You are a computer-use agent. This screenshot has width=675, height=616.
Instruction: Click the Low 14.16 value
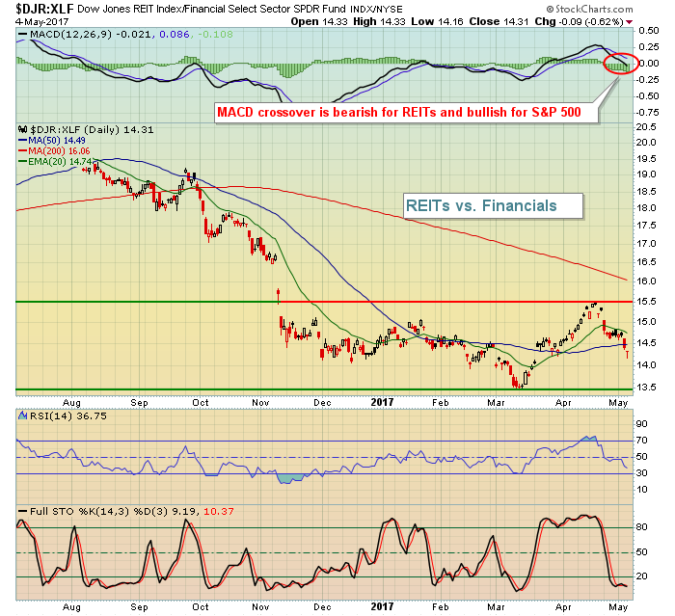click(x=437, y=21)
